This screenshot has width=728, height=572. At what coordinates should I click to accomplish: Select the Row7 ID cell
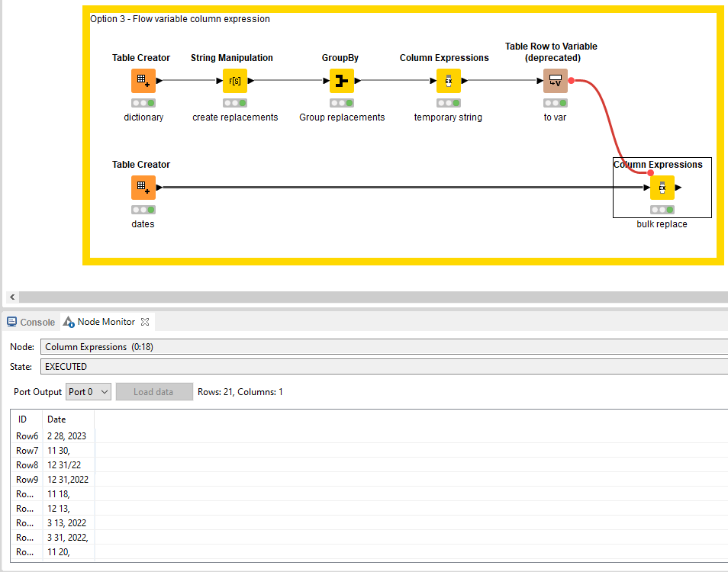click(x=27, y=451)
